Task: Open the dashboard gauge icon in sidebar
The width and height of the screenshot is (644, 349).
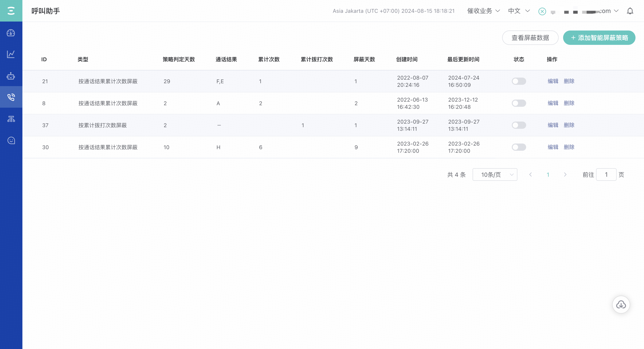Action: [11, 33]
